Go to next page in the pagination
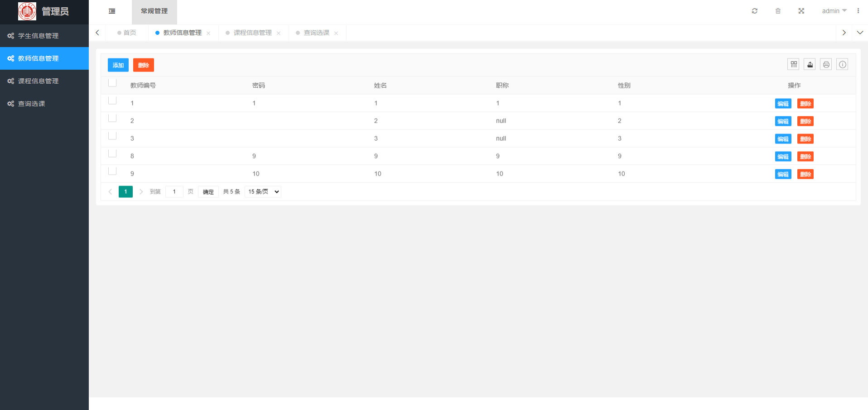Viewport: 868px width, 410px height. coord(141,192)
